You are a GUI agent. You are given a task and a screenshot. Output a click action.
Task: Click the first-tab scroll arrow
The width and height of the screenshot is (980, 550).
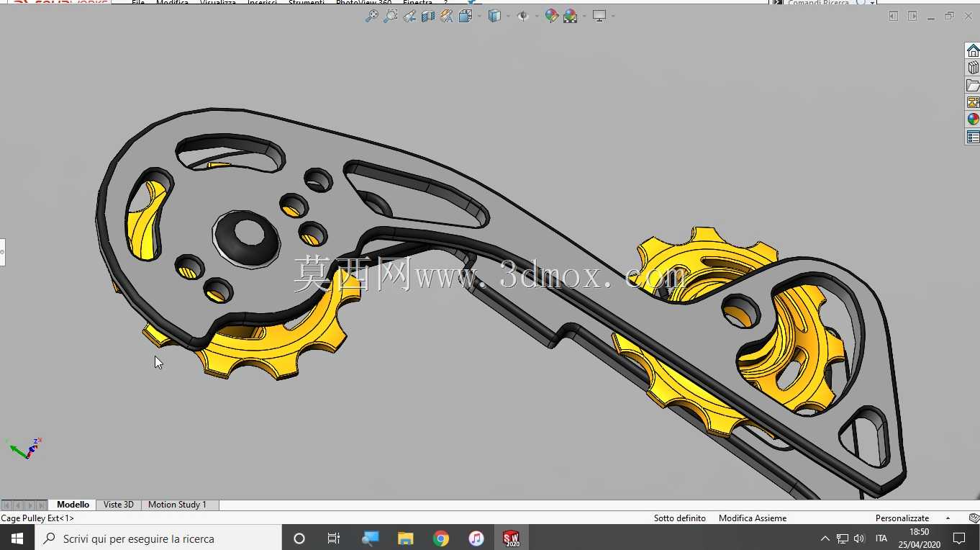click(x=6, y=505)
